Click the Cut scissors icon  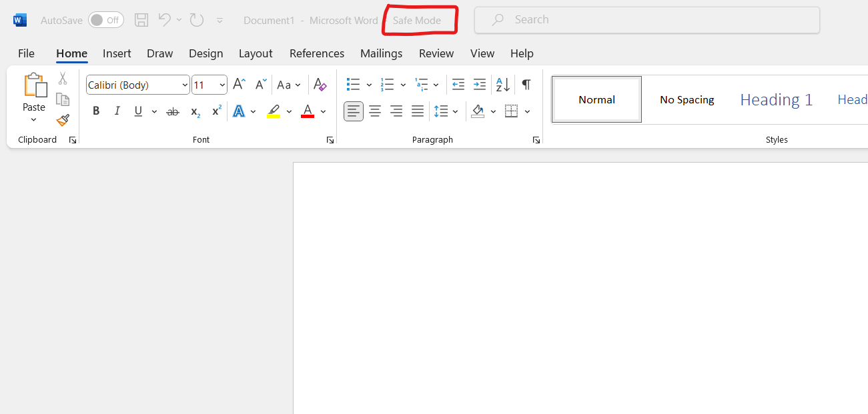(63, 78)
